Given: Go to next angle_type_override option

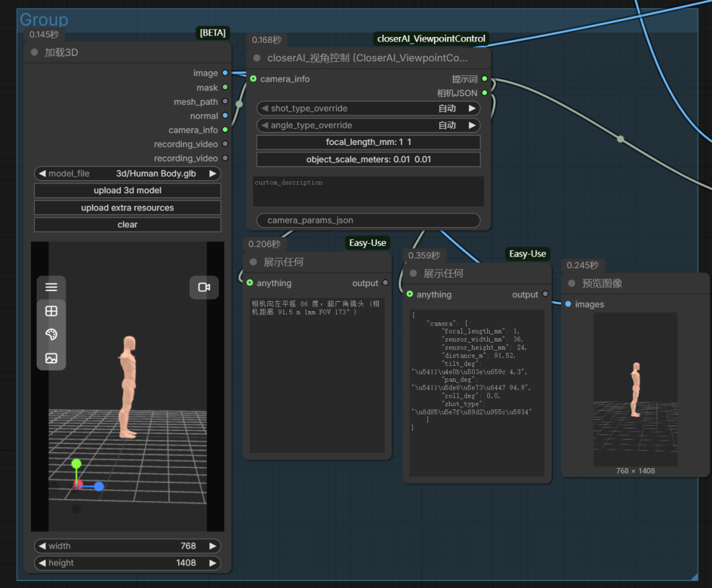Looking at the screenshot, I should [472, 125].
